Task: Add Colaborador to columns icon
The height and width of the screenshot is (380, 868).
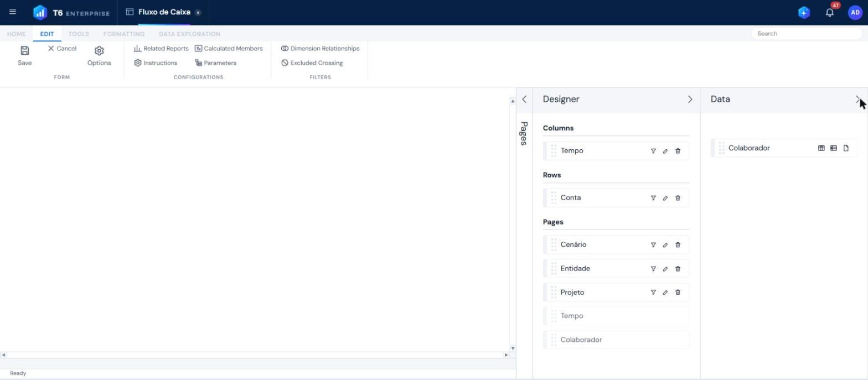Action: click(821, 148)
